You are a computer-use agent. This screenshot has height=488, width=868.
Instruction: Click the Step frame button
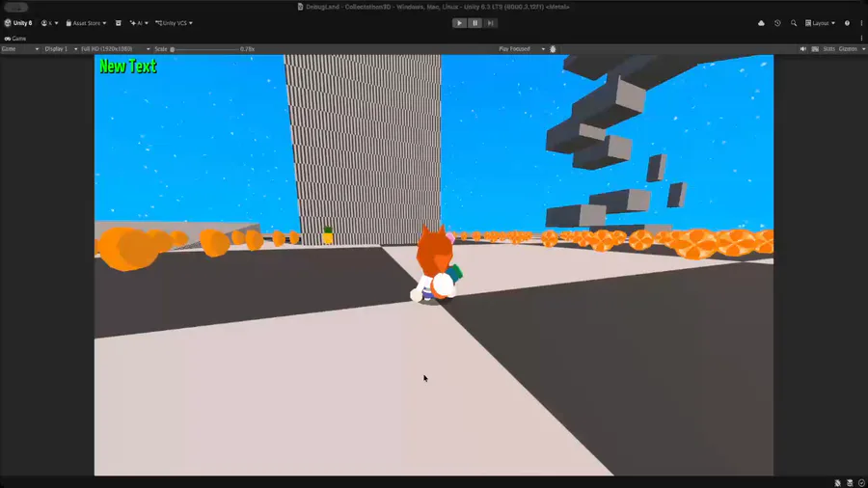pos(491,23)
